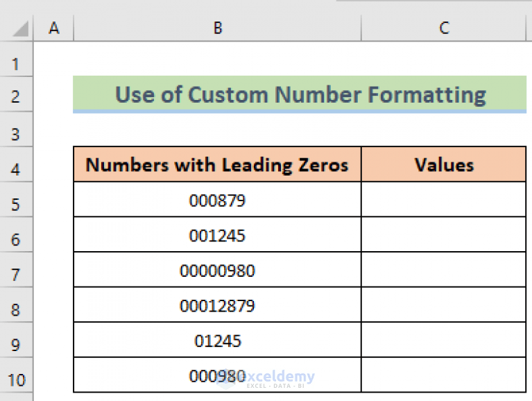Viewport: 532px width, 401px height.
Task: Select row 7 header
Action: 16,270
